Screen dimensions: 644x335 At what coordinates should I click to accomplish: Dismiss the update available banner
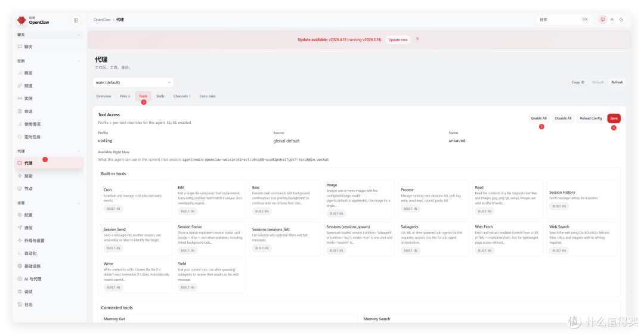(x=417, y=39)
